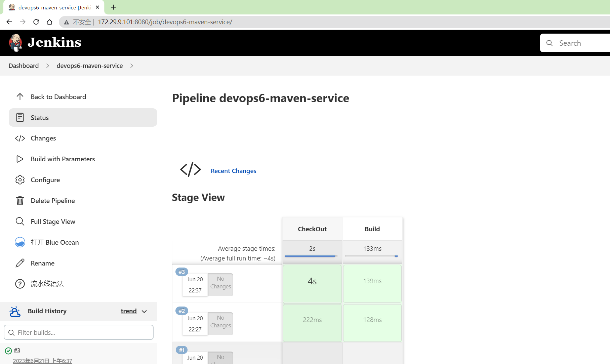Choose Delete Pipeline
Image resolution: width=610 pixels, height=364 pixels.
pyautogui.click(x=53, y=201)
